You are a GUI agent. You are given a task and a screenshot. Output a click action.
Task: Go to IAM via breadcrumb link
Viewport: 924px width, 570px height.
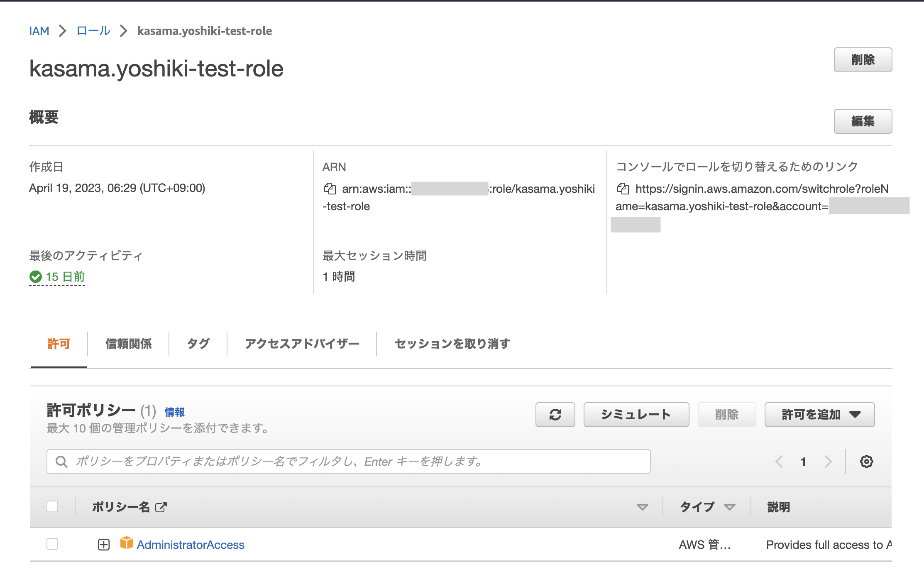point(39,31)
